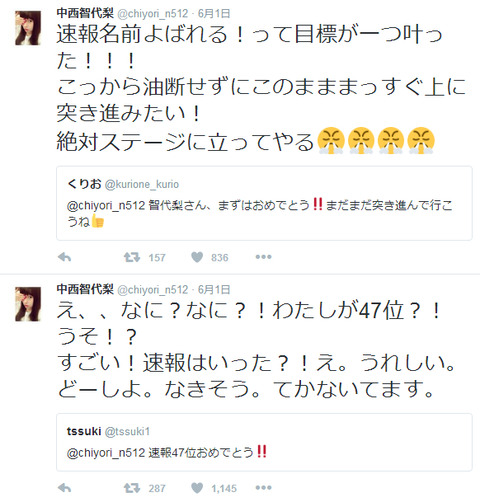The image size is (480, 502).
Task: Retweet the tweet with 287 retweets
Action: (x=132, y=488)
